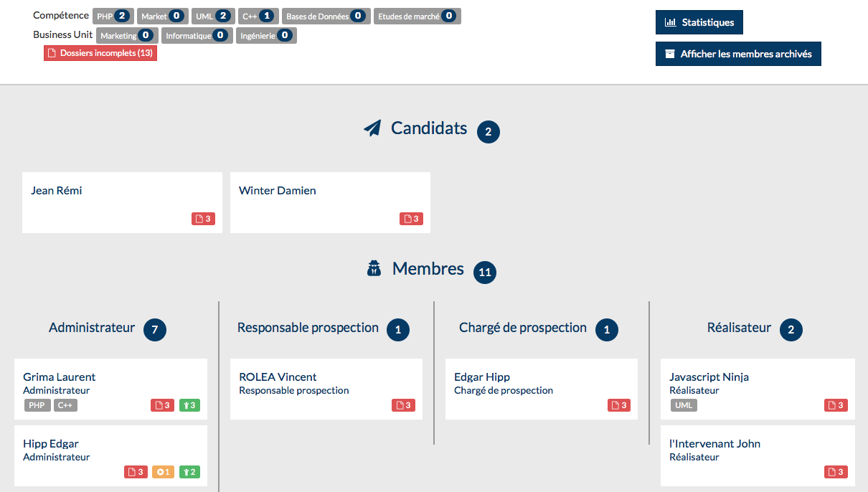The height and width of the screenshot is (492, 868).
Task: Click Afficher les membres archivés
Action: click(738, 54)
